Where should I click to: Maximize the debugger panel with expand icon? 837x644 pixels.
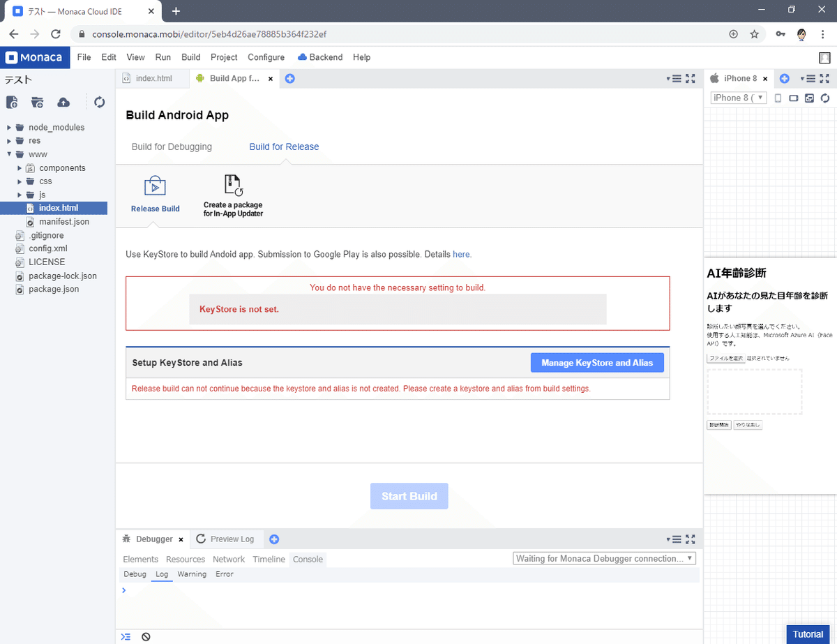pos(691,539)
